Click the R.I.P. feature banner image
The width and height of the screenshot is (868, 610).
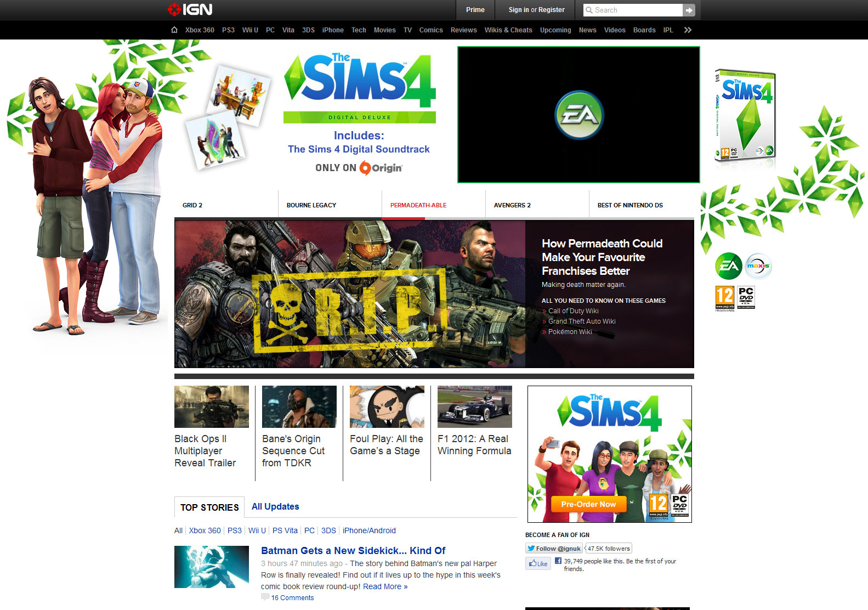click(x=350, y=294)
